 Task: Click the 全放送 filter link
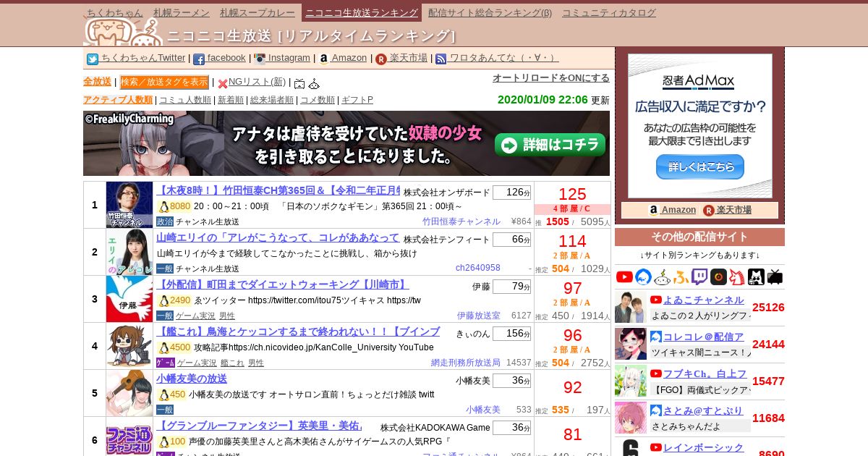[97, 82]
